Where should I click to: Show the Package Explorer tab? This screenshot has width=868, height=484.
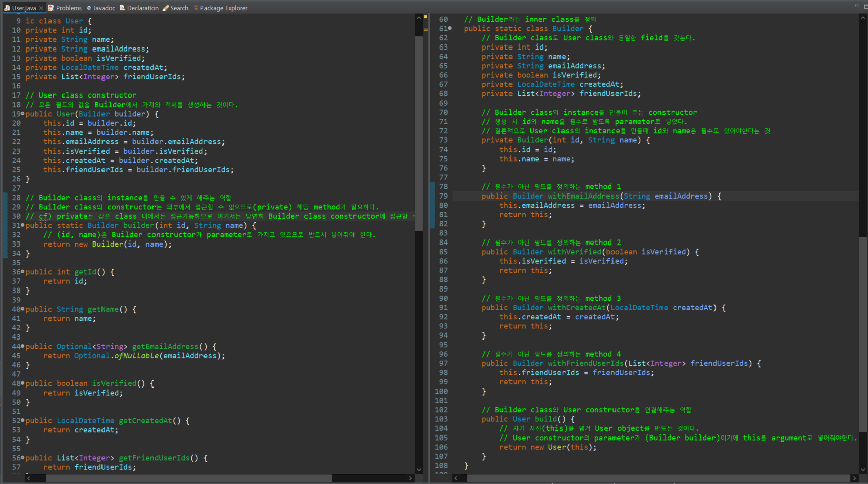tap(220, 8)
